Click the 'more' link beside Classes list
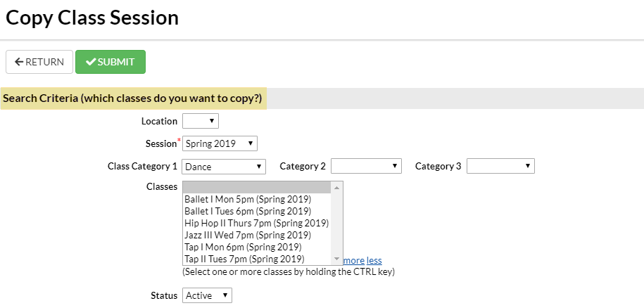Screen dimensions: 644x308 (x=353, y=260)
